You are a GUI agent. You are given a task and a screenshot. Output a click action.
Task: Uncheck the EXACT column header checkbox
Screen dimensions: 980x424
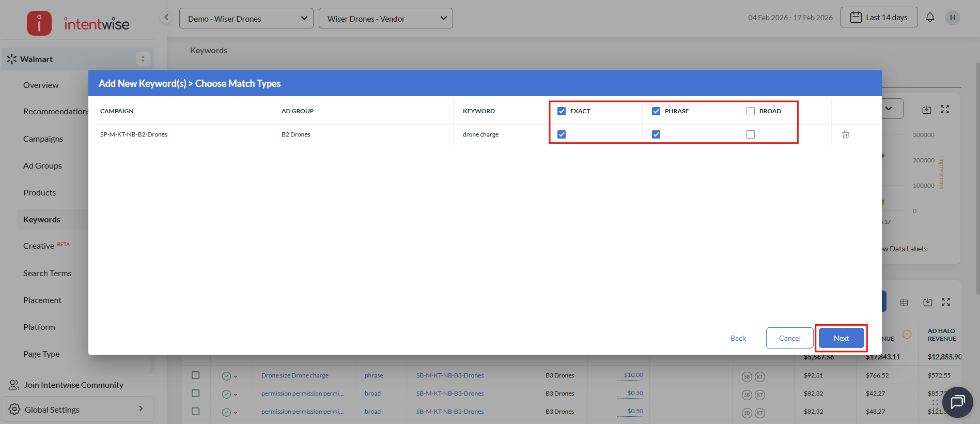click(x=562, y=111)
